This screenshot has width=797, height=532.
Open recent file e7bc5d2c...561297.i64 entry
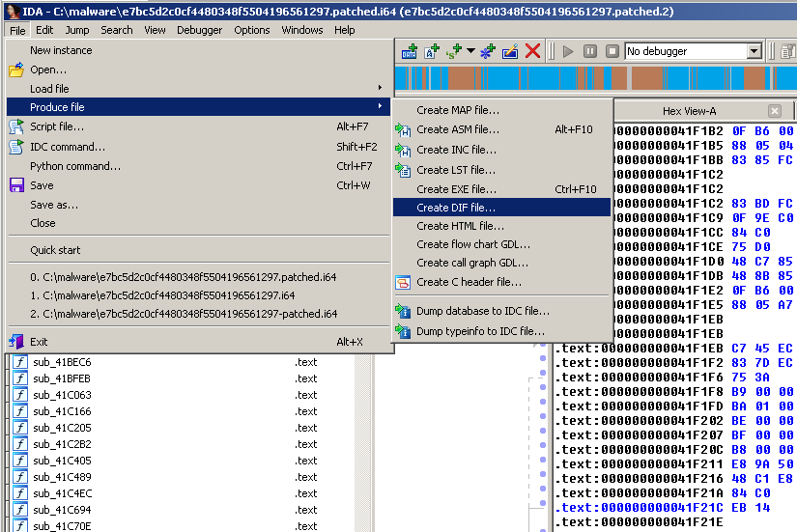click(x=169, y=295)
